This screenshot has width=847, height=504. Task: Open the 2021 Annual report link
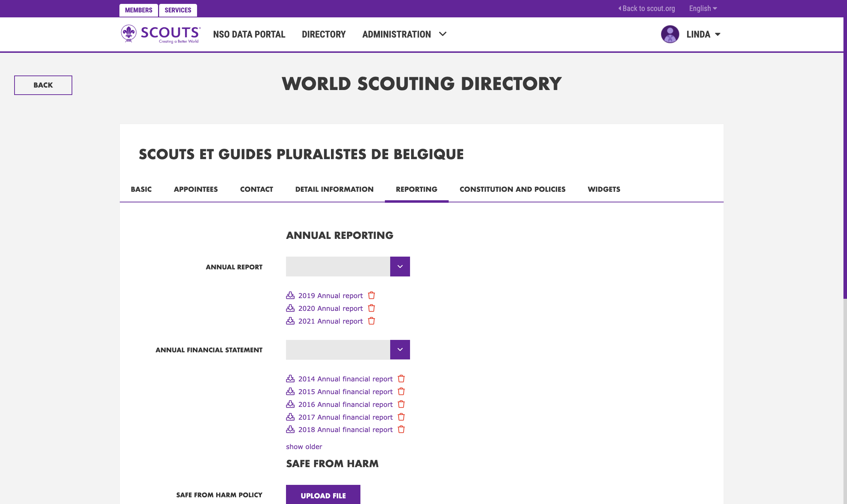(x=331, y=321)
